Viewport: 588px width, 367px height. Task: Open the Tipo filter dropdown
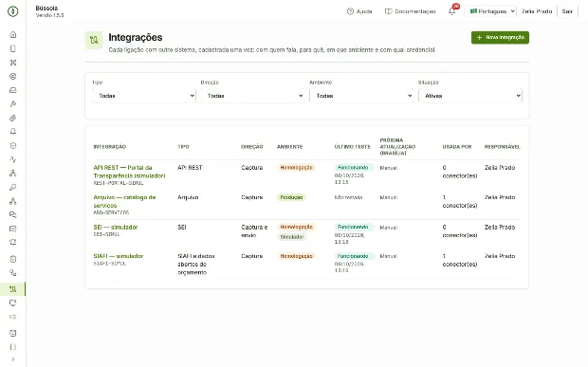144,96
